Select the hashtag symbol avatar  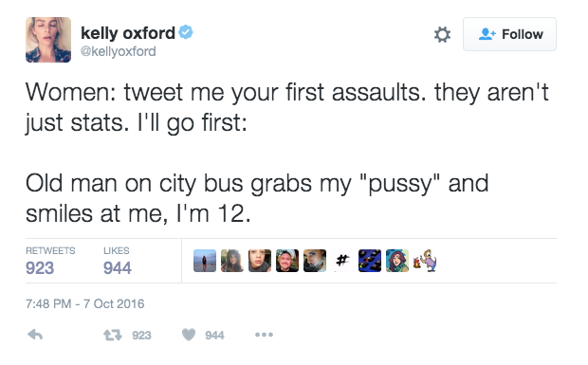point(342,261)
